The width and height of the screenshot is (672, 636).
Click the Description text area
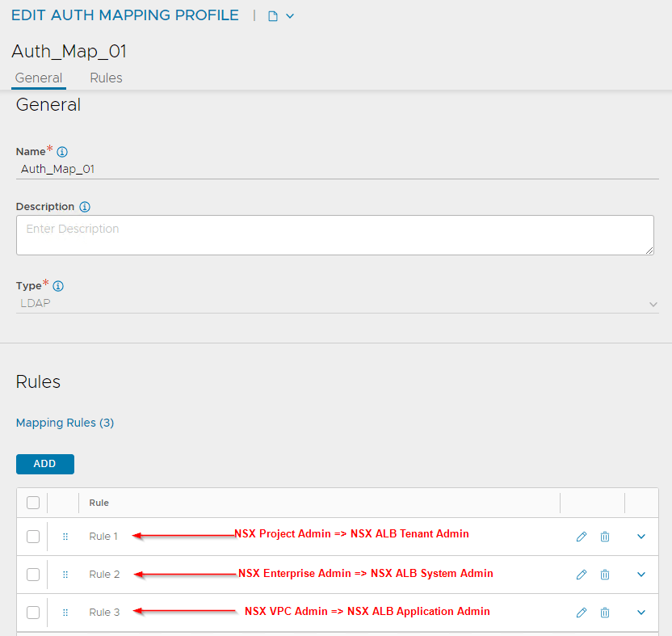click(335, 235)
